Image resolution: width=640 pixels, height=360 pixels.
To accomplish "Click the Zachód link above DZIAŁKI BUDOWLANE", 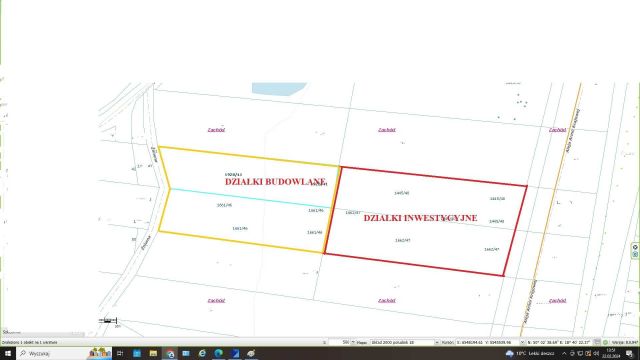I will coord(216,130).
